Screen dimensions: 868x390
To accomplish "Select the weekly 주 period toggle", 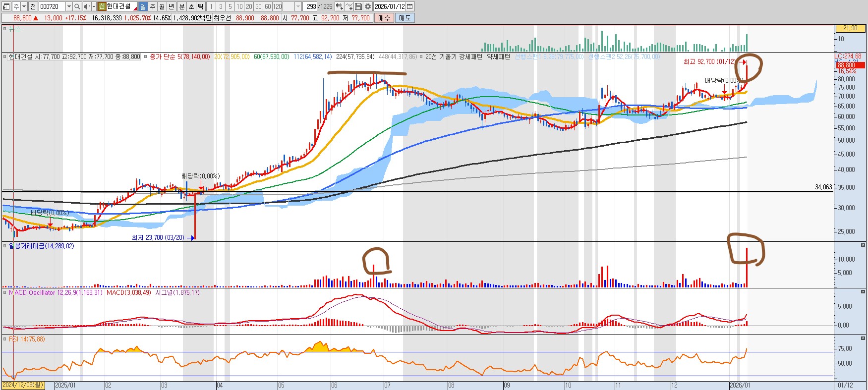I will tap(153, 6).
